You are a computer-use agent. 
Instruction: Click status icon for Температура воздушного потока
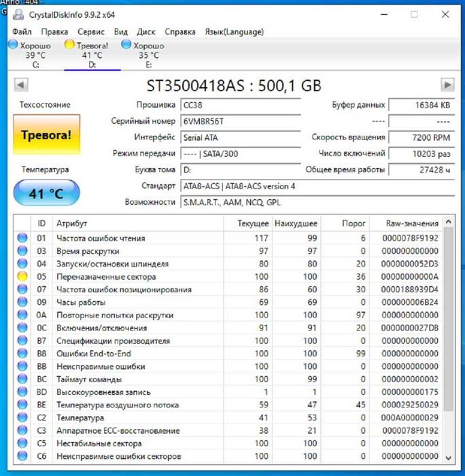[22, 405]
